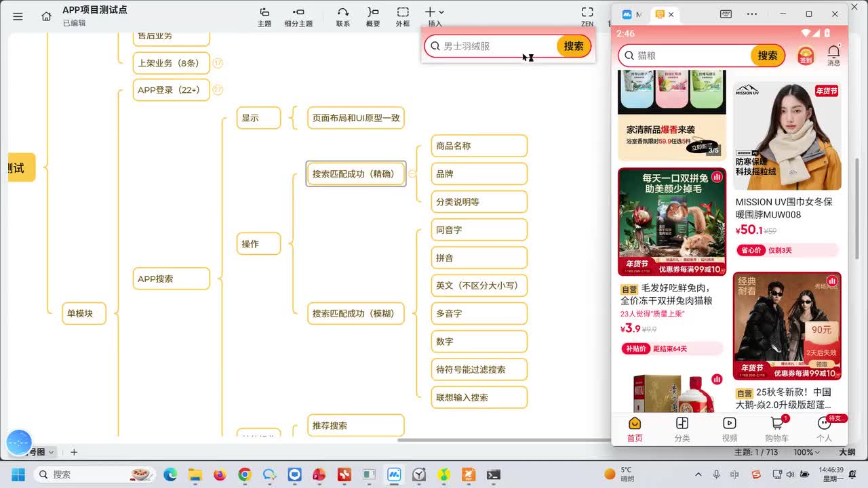Open emulator more options (three dots)
The image size is (868, 488).
pos(752,14)
